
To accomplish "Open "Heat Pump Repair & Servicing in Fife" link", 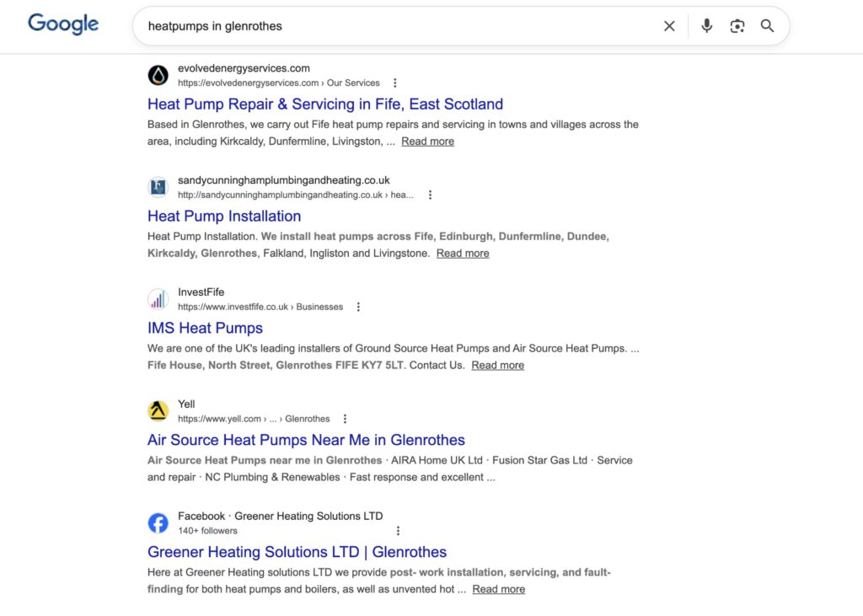I will click(324, 104).
